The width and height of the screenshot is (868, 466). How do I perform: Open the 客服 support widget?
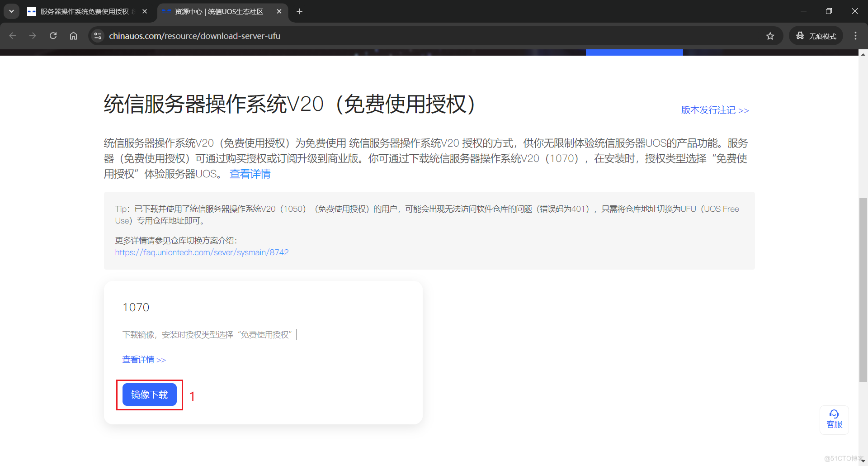tap(834, 419)
